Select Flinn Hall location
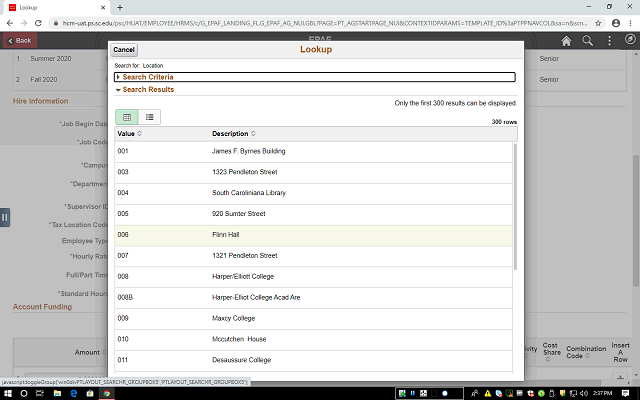 pyautogui.click(x=226, y=235)
